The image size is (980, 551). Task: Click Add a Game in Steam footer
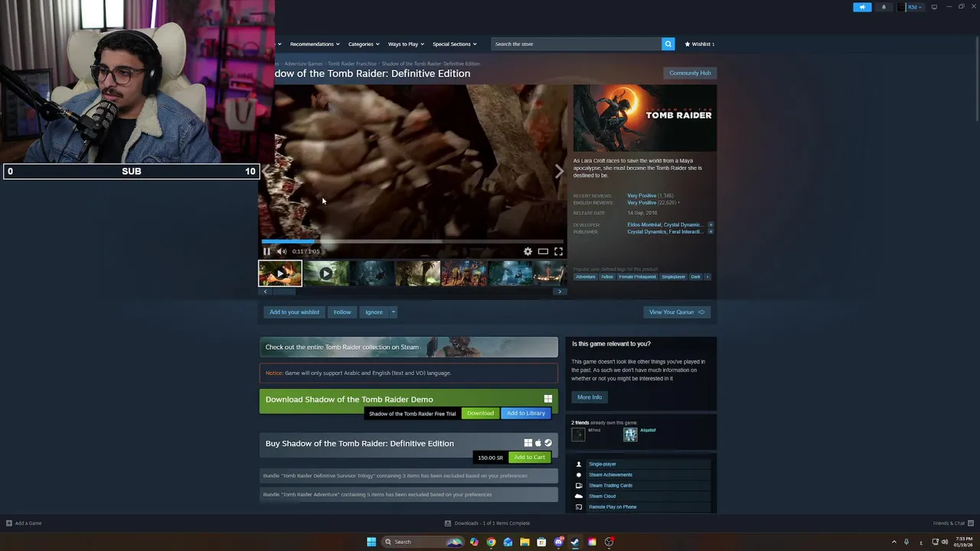coord(24,523)
